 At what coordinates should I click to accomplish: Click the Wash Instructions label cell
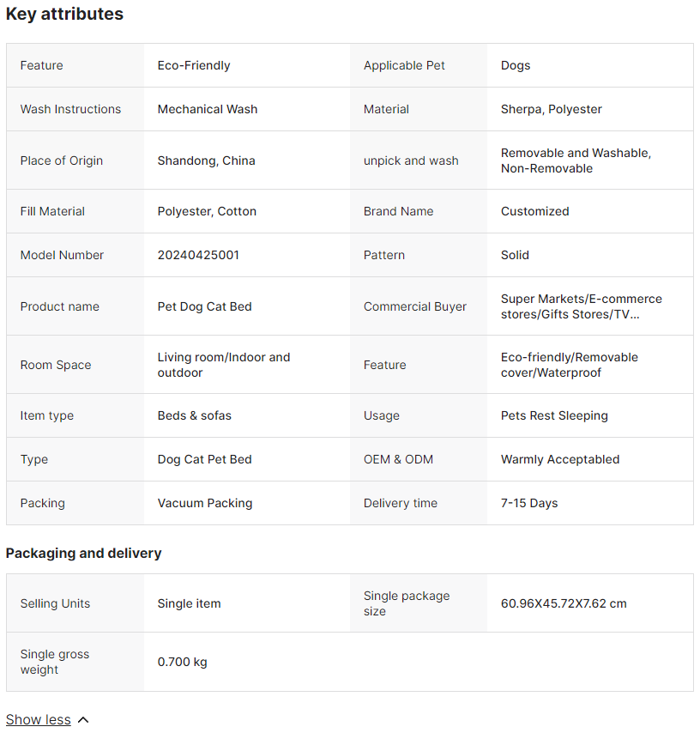click(75, 109)
